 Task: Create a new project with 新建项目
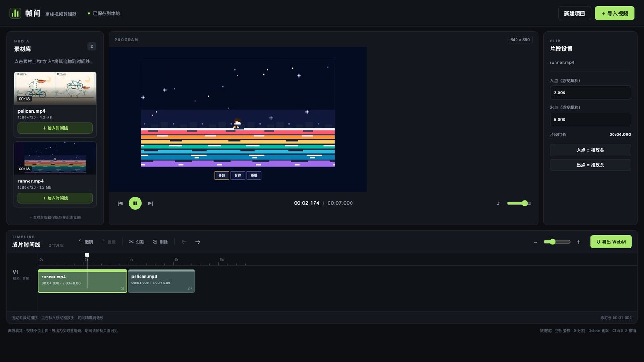(x=575, y=13)
